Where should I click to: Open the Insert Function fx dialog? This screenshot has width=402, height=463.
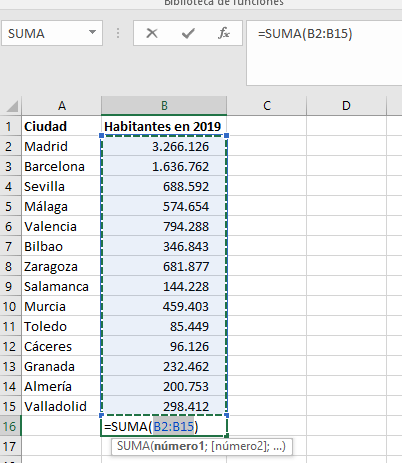[x=224, y=33]
